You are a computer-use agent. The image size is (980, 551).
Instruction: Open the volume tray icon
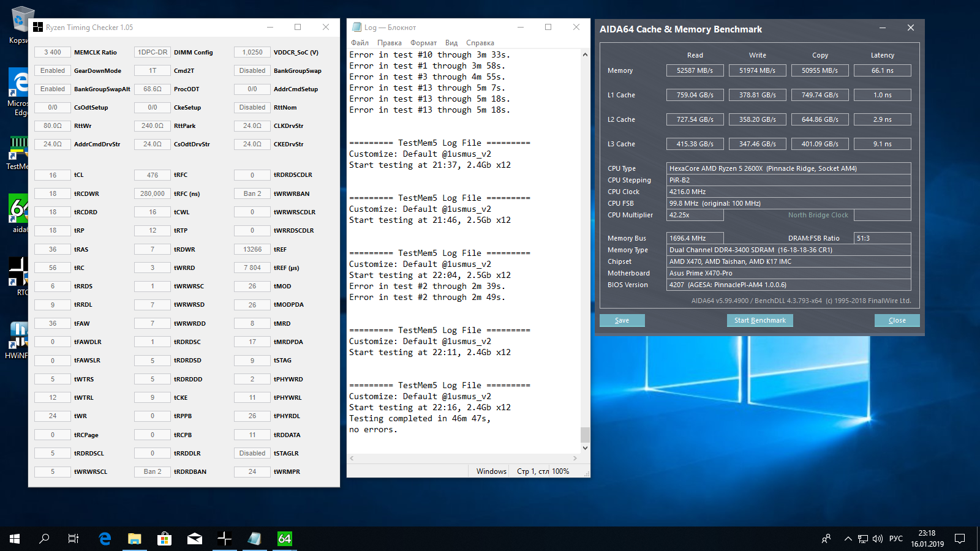[877, 539]
